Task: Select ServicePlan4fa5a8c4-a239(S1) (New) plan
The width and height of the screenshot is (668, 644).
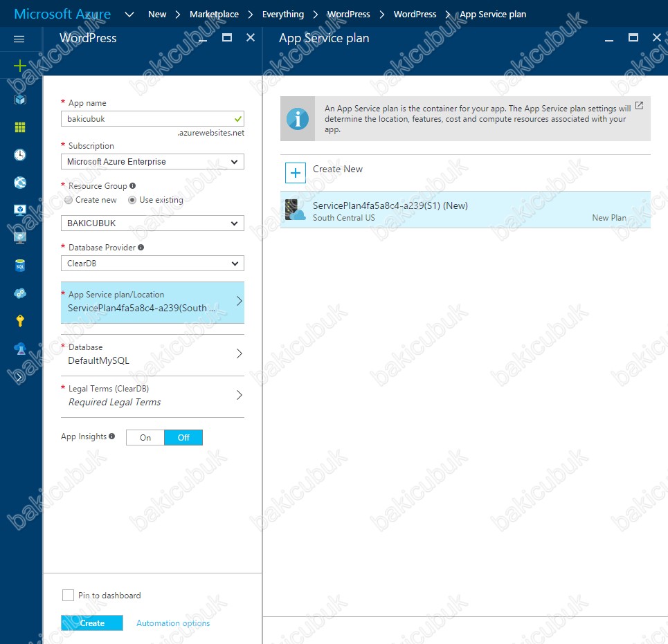Action: [x=465, y=210]
